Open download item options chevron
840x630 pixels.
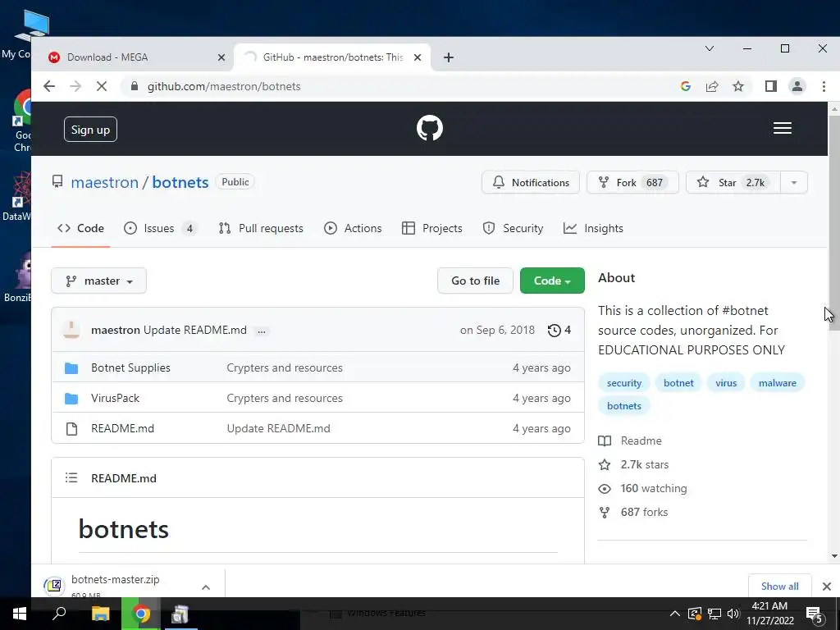pos(206,587)
